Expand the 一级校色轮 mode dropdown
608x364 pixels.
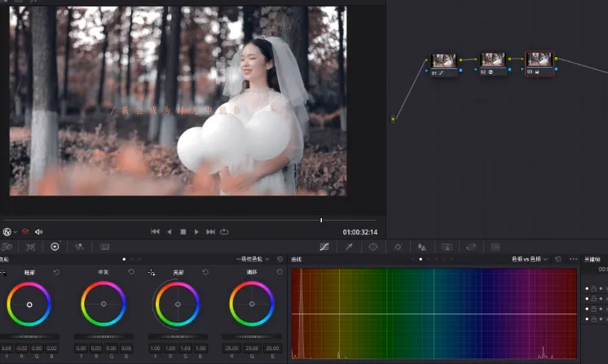[254, 259]
